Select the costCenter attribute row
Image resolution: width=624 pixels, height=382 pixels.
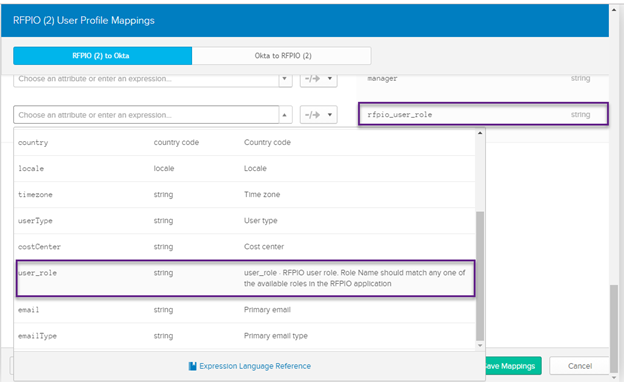click(x=245, y=247)
